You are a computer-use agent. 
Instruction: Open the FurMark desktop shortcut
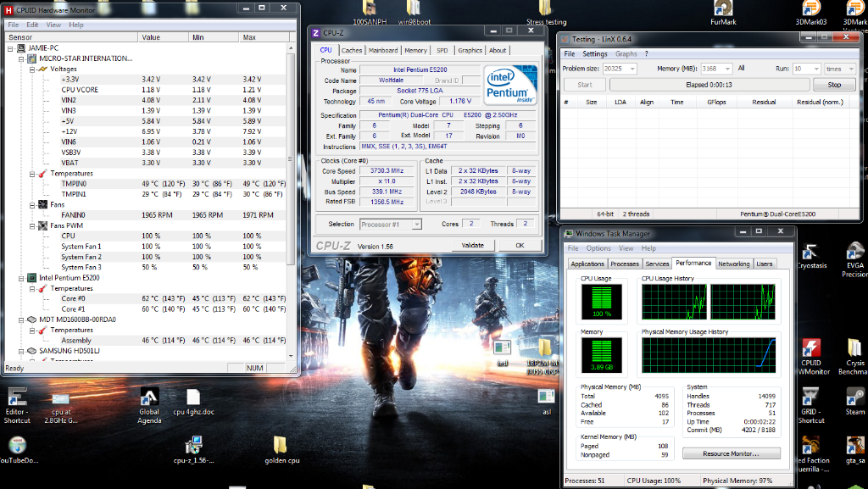(723, 11)
